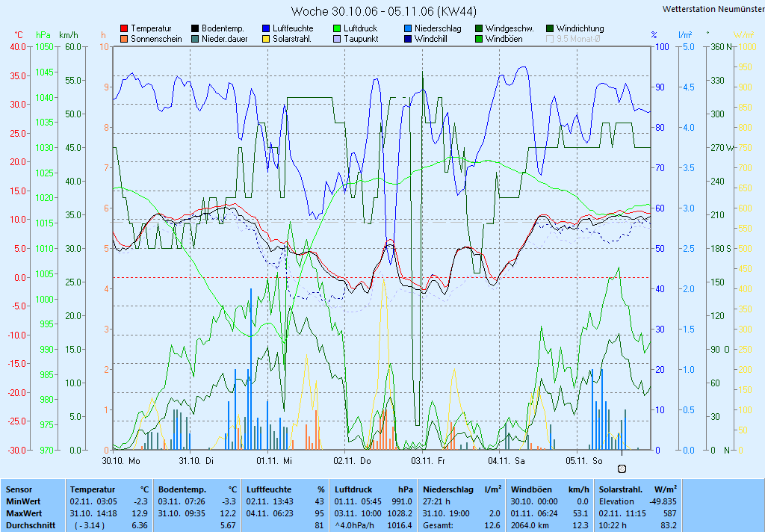Select the lavender Taupunkt legend swatch

pos(337,39)
